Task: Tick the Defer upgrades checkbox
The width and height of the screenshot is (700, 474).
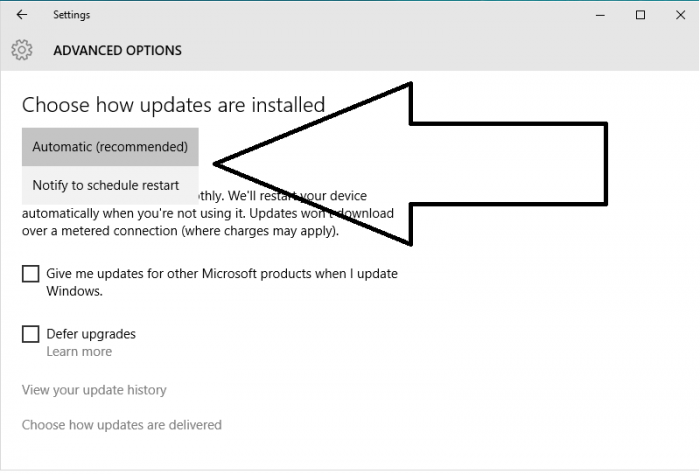Action: [x=31, y=334]
